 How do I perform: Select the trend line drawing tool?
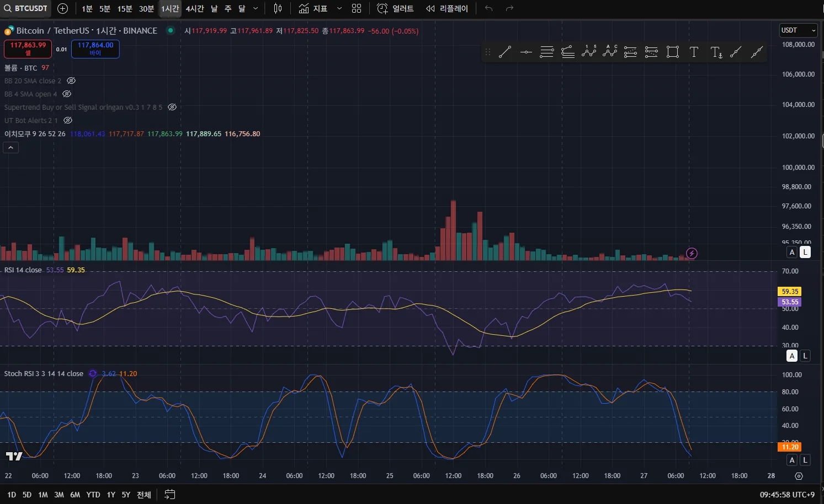(x=504, y=52)
